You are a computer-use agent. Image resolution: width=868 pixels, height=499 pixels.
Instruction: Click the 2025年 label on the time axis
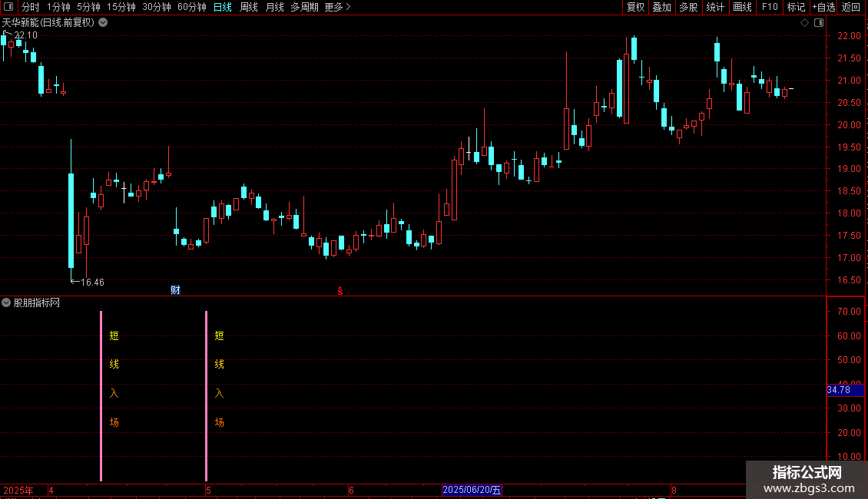18,490
